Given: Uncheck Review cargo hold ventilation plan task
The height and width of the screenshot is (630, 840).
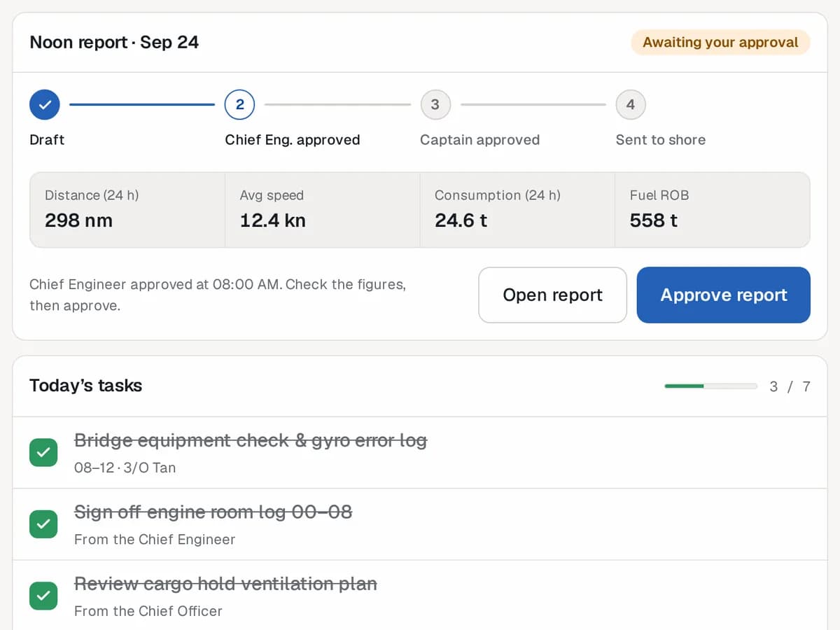Looking at the screenshot, I should pyautogui.click(x=43, y=595).
